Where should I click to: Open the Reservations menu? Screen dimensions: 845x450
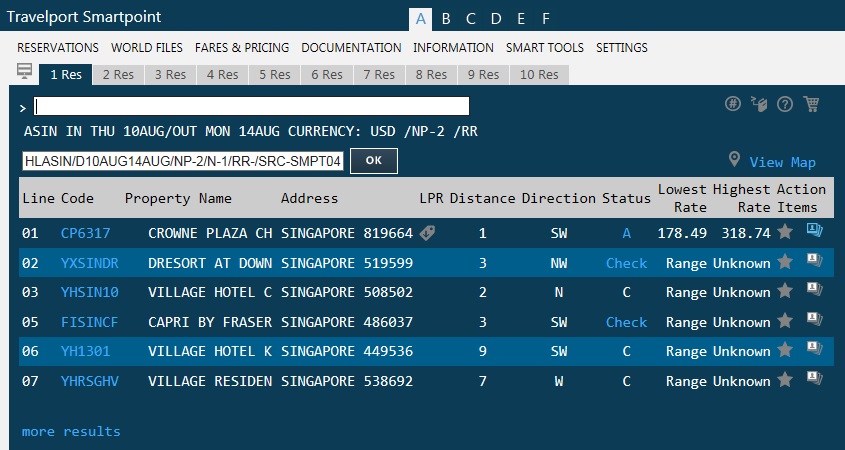[58, 47]
